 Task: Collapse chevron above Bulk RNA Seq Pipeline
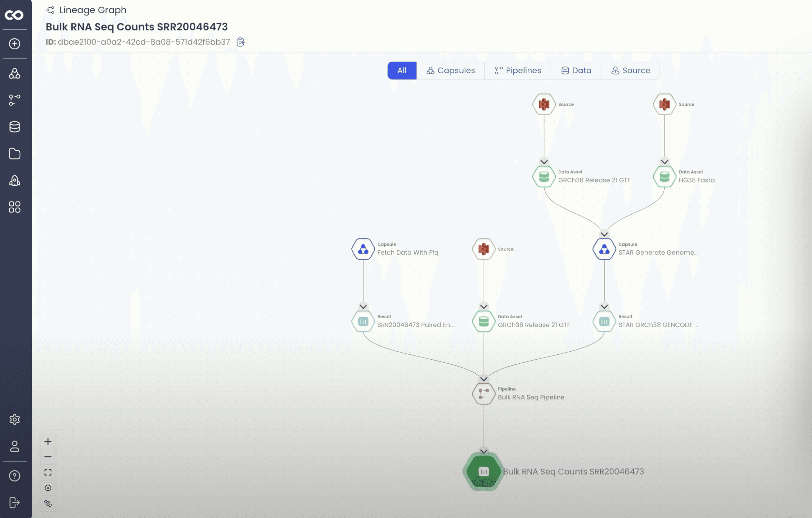coord(484,379)
